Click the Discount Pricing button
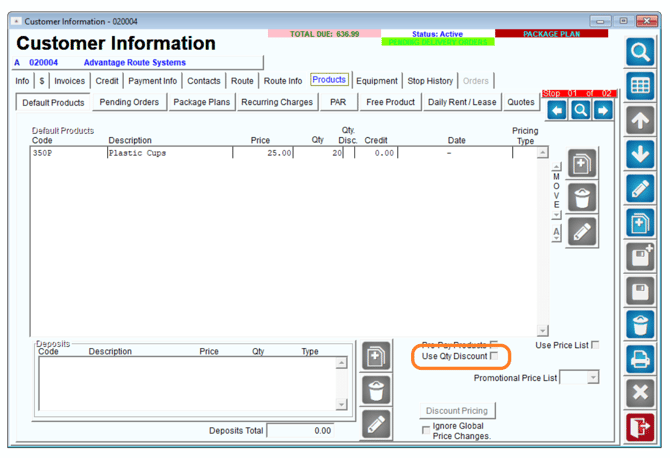670x458 pixels. (457, 411)
